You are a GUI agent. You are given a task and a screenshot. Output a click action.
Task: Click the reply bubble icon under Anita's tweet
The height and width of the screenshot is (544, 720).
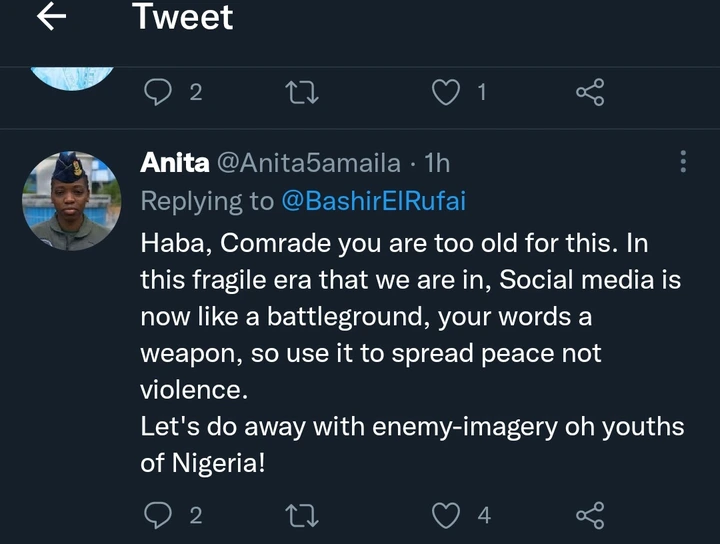pos(158,516)
